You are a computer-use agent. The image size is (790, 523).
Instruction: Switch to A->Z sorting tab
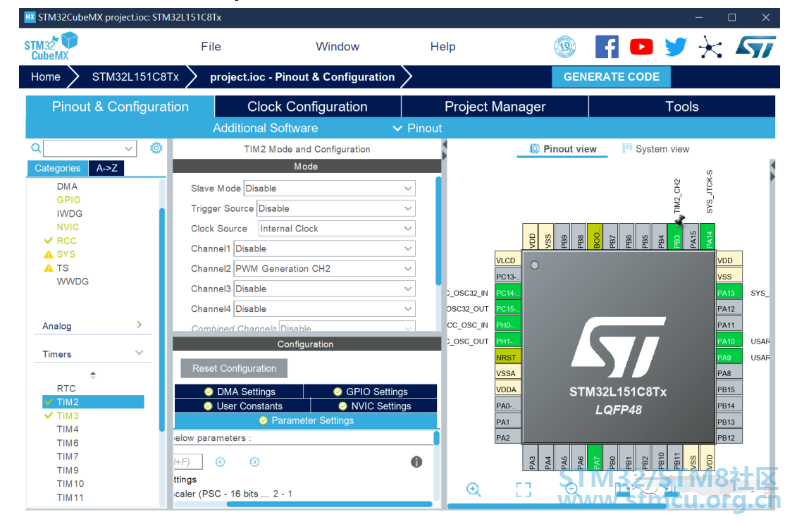tap(107, 168)
